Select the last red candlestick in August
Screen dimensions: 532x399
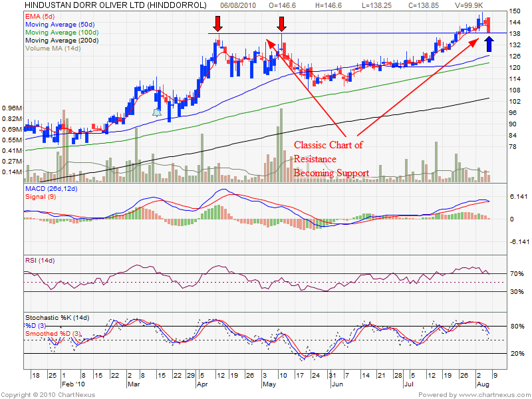point(489,26)
